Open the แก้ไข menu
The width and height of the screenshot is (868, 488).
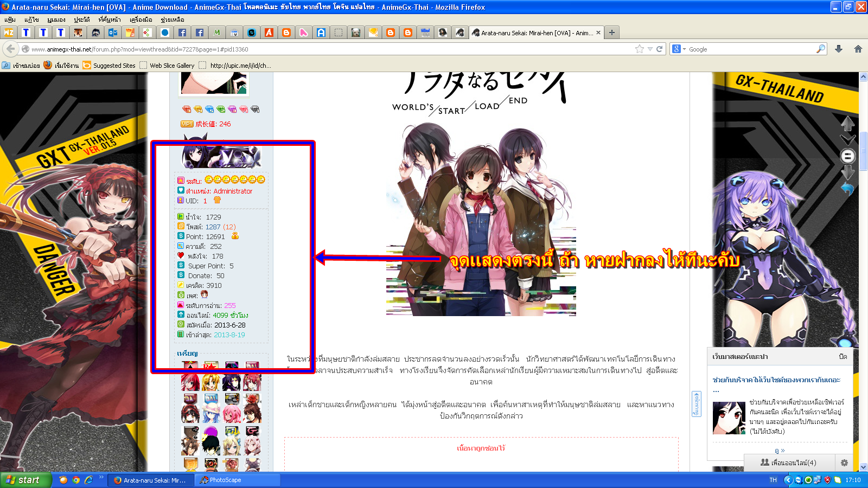point(31,20)
